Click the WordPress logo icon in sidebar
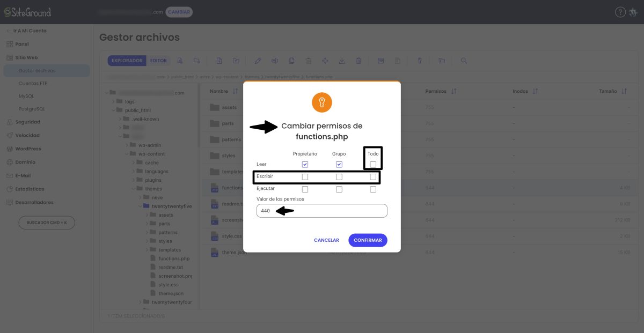This screenshot has height=333, width=644. pyautogui.click(x=10, y=149)
